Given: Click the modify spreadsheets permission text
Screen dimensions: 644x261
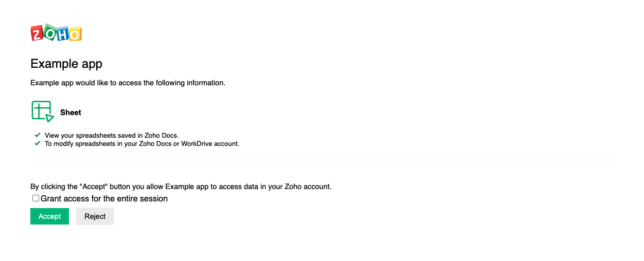Looking at the screenshot, I should [x=142, y=144].
